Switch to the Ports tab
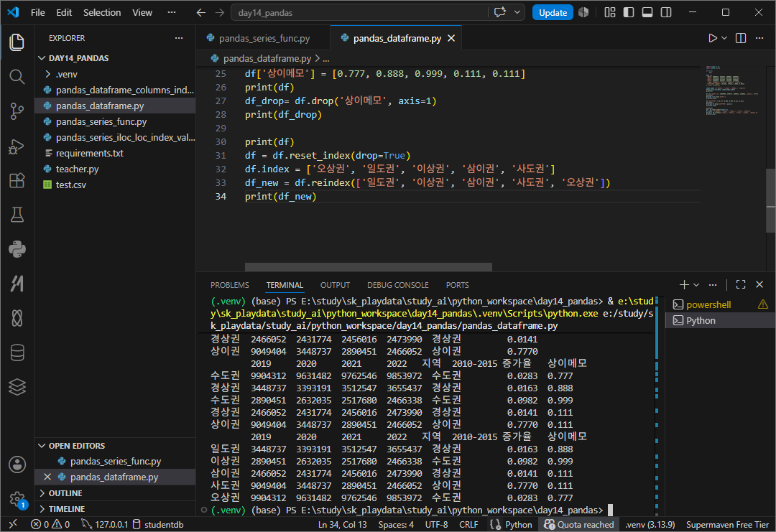776x532 pixels. pyautogui.click(x=457, y=285)
